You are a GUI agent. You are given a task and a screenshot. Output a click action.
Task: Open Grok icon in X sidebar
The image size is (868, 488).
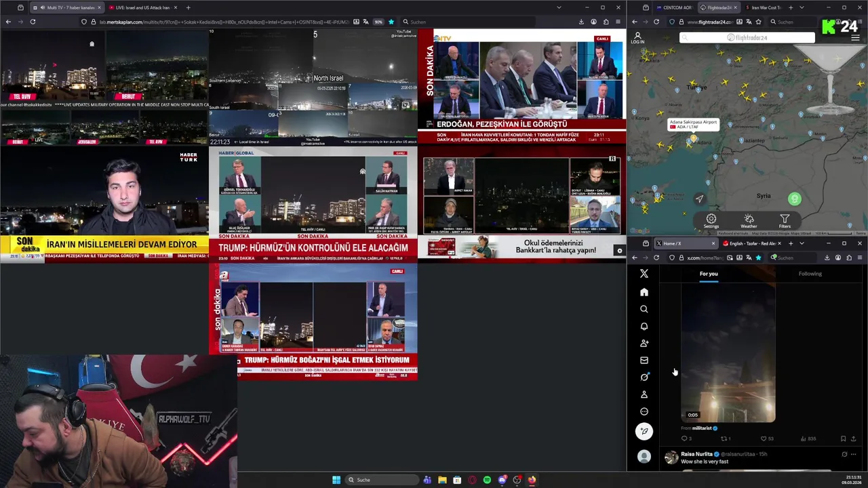[644, 377]
